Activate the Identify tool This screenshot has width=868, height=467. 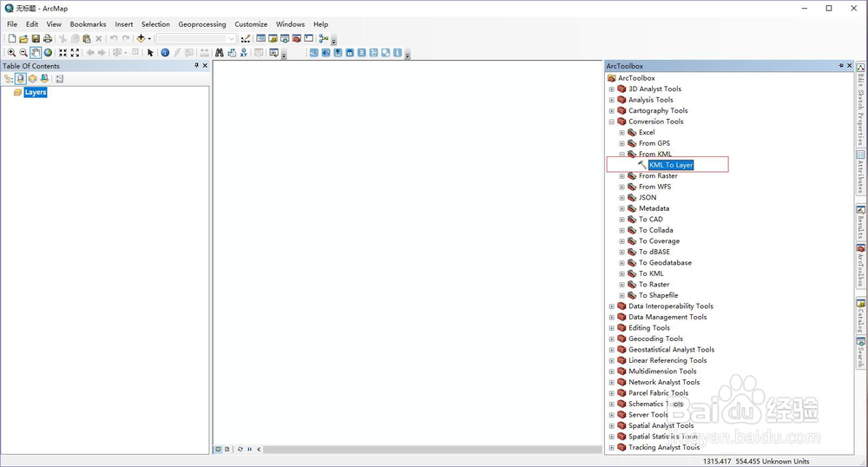point(165,53)
